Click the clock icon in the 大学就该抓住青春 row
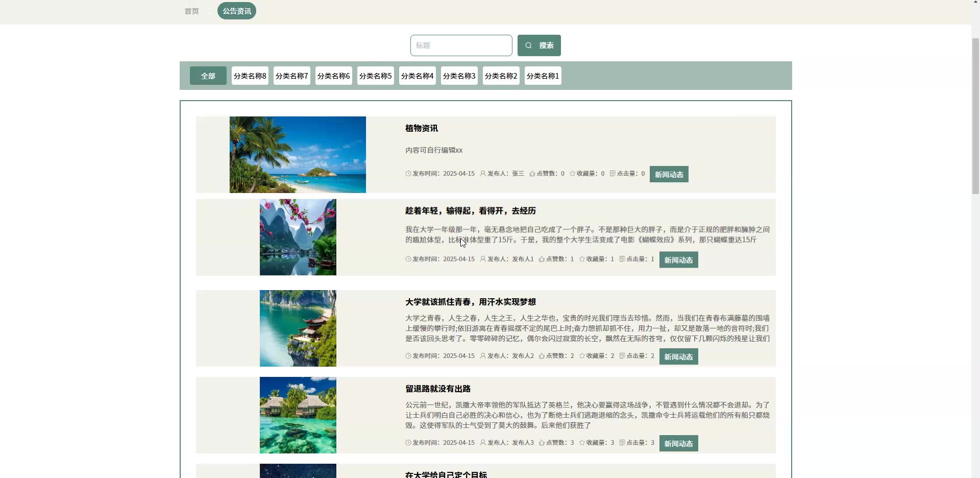This screenshot has height=478, width=980. [x=408, y=356]
